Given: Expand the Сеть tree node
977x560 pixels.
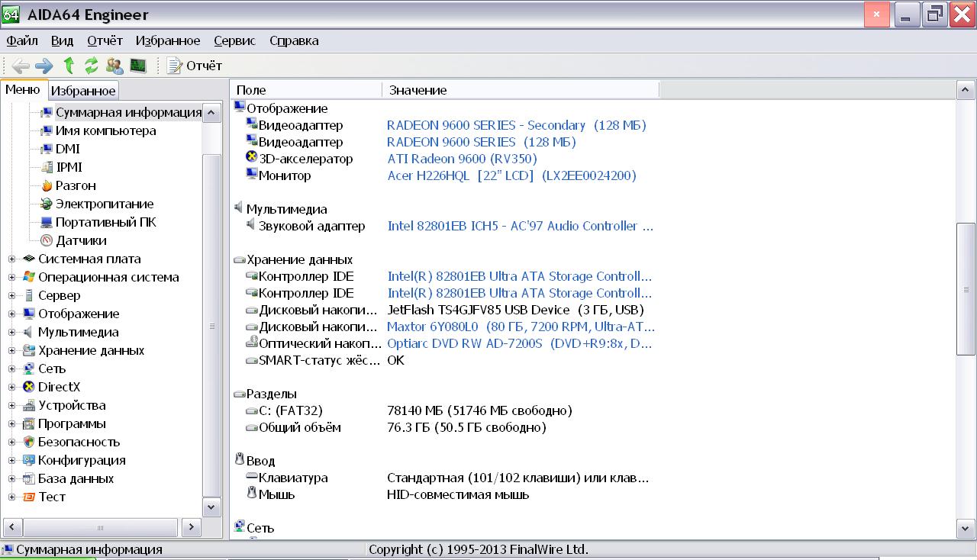Looking at the screenshot, I should point(11,369).
